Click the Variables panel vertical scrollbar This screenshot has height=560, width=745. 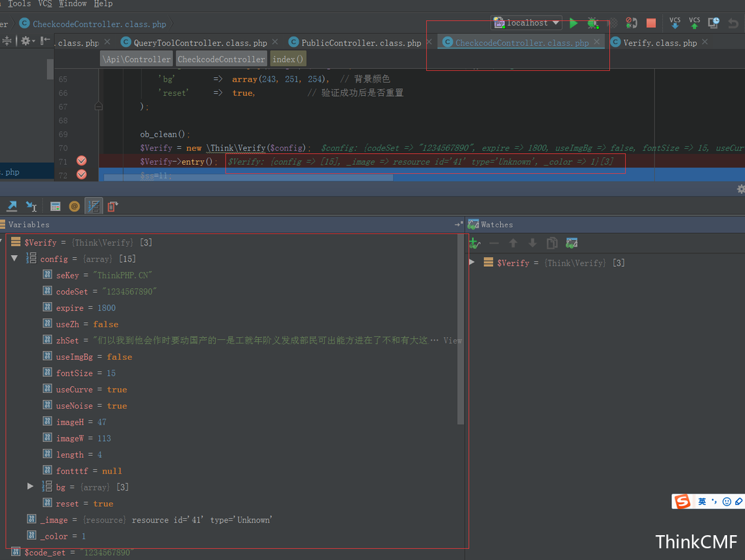click(460, 328)
